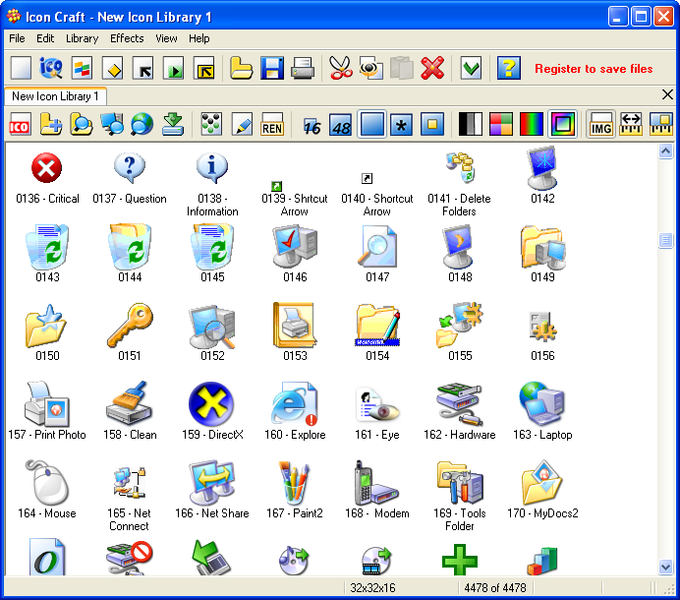The height and width of the screenshot is (600, 680).
Task: Toggle the black-to-white grayscale filter icon
Action: tap(471, 124)
